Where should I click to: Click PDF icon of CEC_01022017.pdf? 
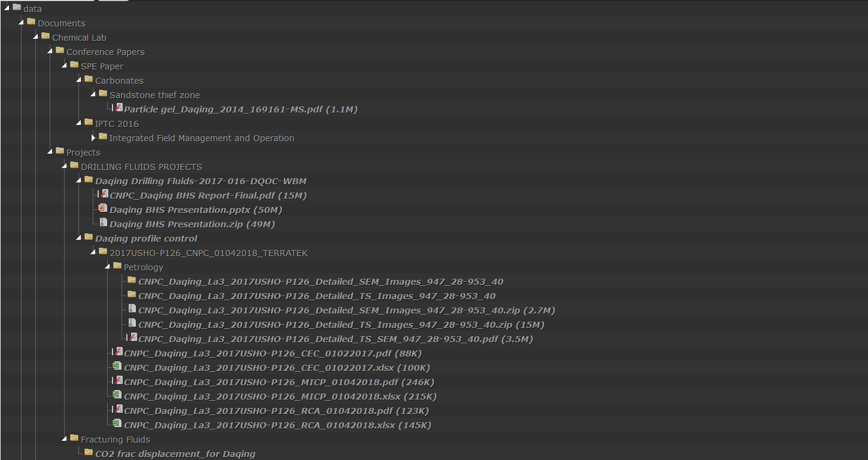(x=119, y=352)
